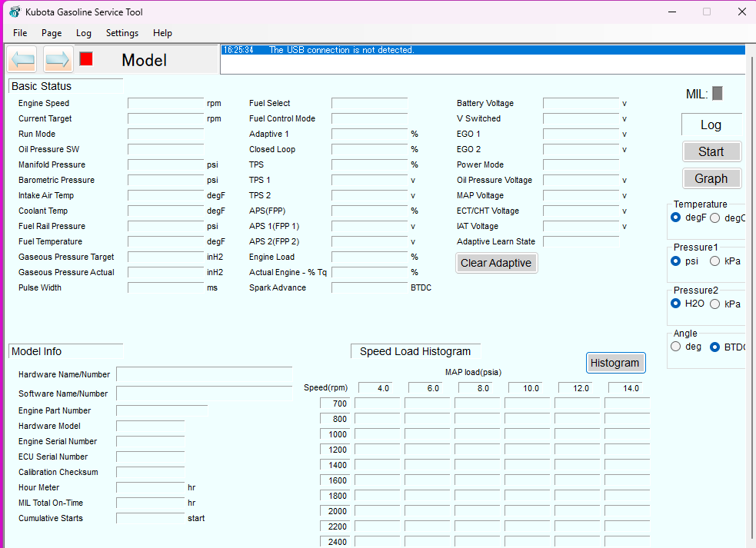Click the forward arrow navigation icon

click(58, 60)
